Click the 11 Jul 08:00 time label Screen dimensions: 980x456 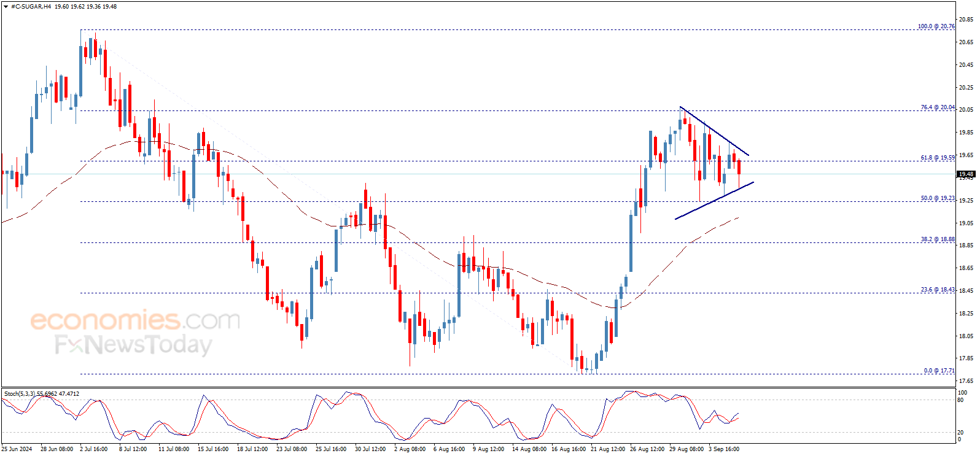click(x=174, y=449)
